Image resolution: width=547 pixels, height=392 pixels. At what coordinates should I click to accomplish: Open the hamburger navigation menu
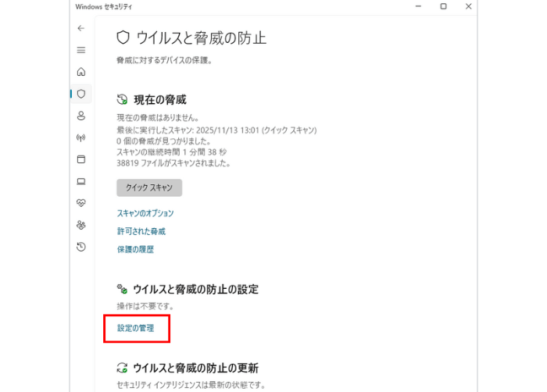point(81,50)
